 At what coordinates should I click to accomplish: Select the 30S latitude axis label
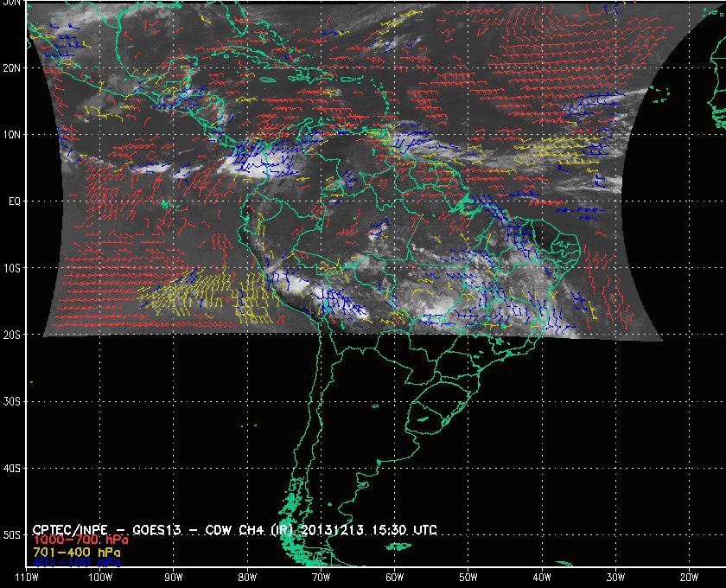(13, 401)
